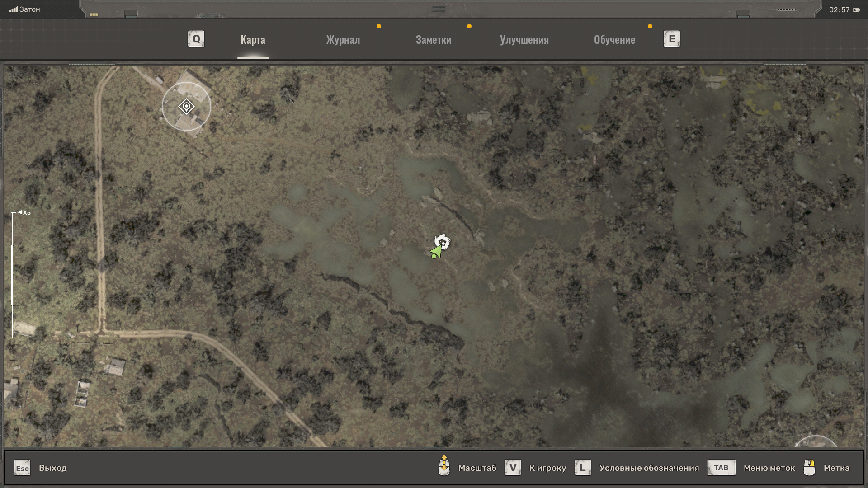The height and width of the screenshot is (488, 868).
Task: Click the E key next-tab icon
Action: click(x=671, y=39)
